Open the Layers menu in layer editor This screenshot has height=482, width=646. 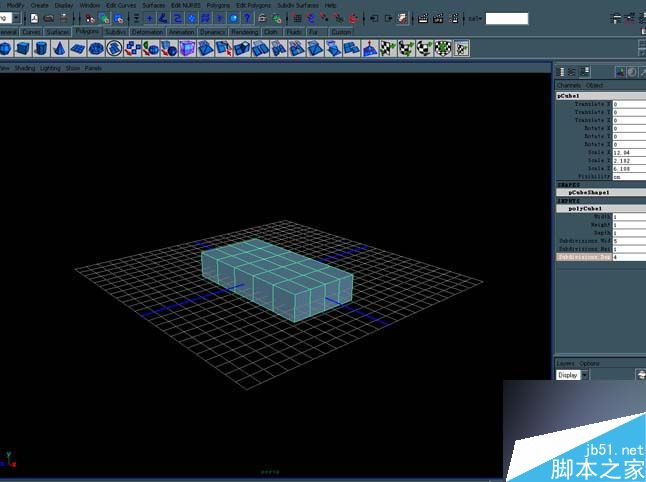565,363
